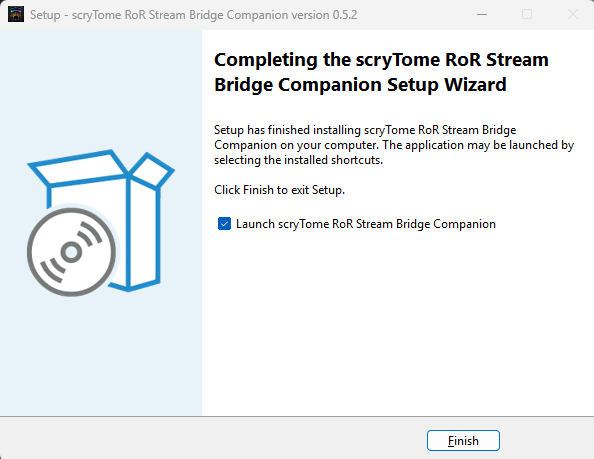Image resolution: width=594 pixels, height=459 pixels.
Task: Click the empty white area below the Launch checkbox
Action: [x=398, y=322]
